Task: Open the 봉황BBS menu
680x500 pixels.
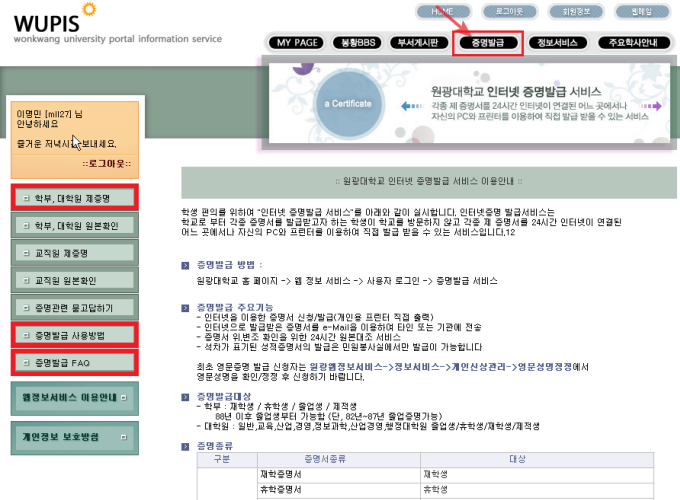Action: click(358, 42)
